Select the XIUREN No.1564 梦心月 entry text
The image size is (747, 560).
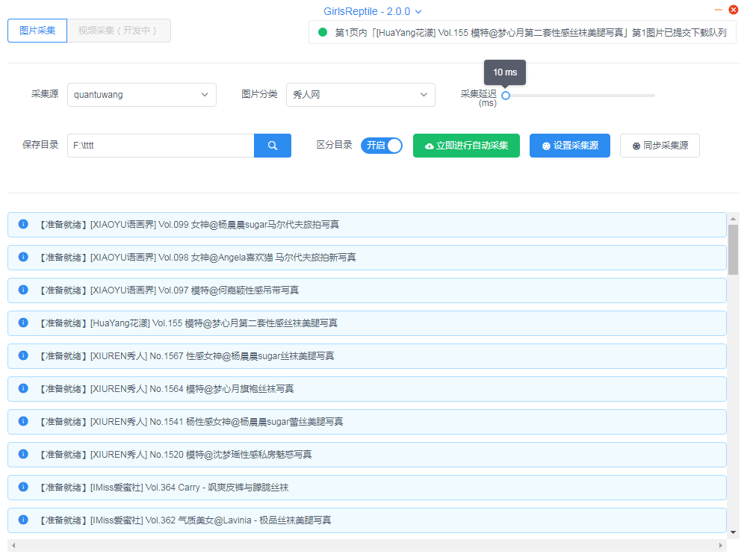coord(166,389)
